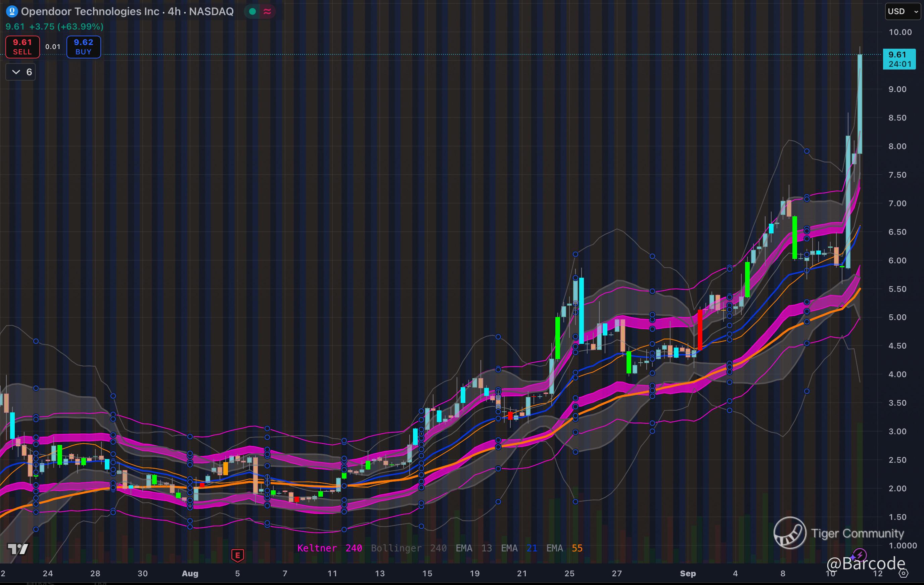This screenshot has width=924, height=585.
Task: Click the green market open status dot
Action: coord(252,11)
